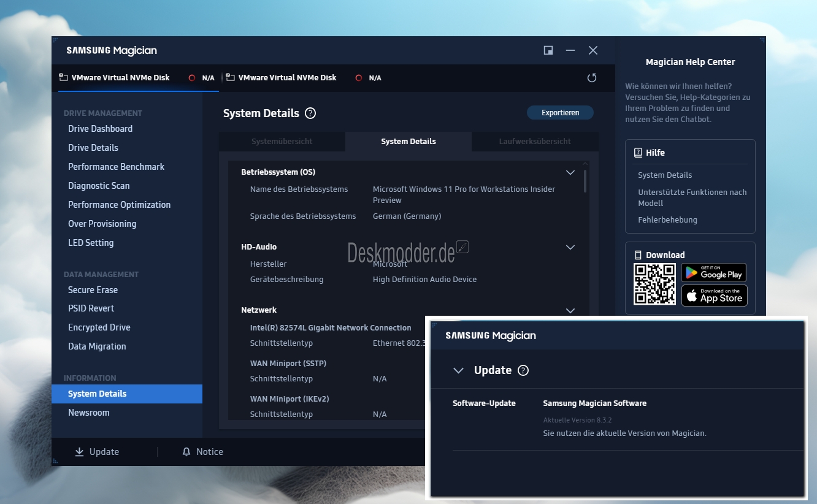The image size is (817, 504).
Task: Collapse the HD-Audio section
Action: [x=570, y=247]
